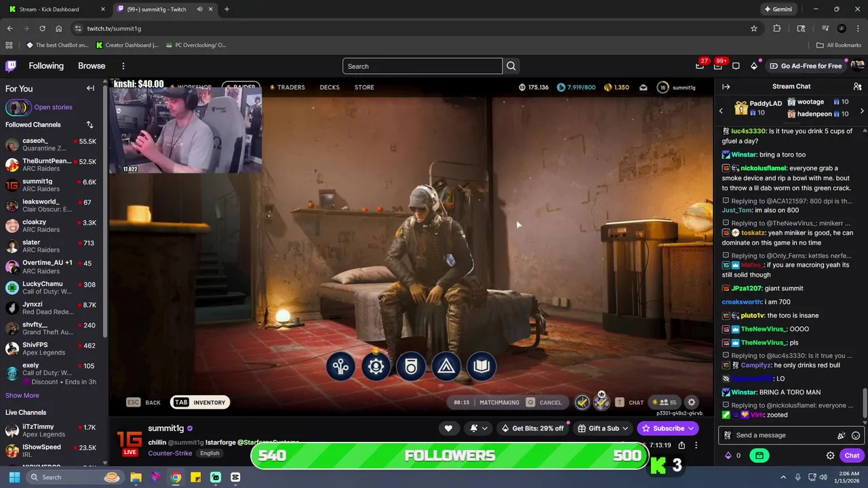Viewport: 868px width, 488px height.
Task: Click the purple Chat send button
Action: coord(852,455)
